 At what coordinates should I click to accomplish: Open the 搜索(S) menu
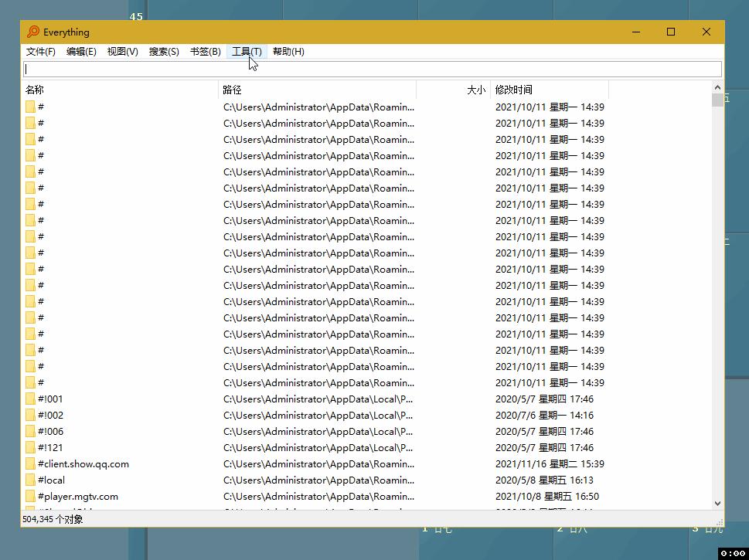click(163, 51)
